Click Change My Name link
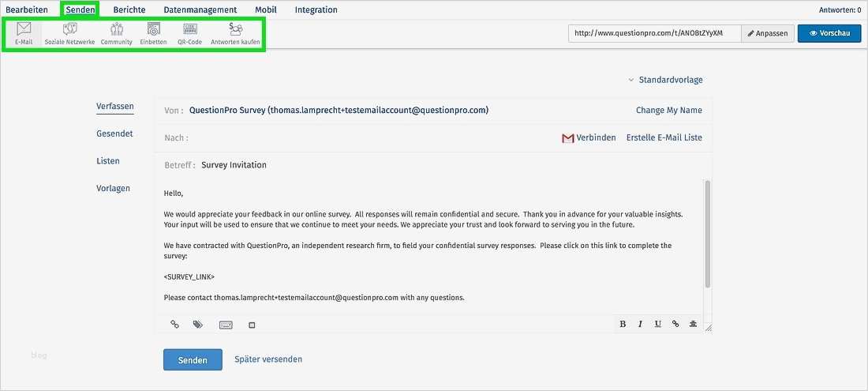The height and width of the screenshot is (391, 868). tap(668, 111)
